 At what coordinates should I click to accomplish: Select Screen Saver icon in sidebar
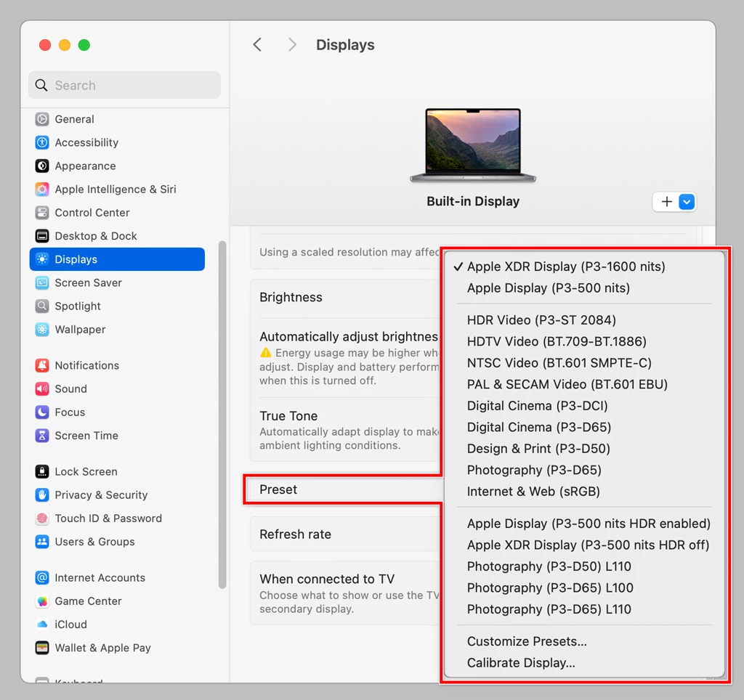pos(42,282)
